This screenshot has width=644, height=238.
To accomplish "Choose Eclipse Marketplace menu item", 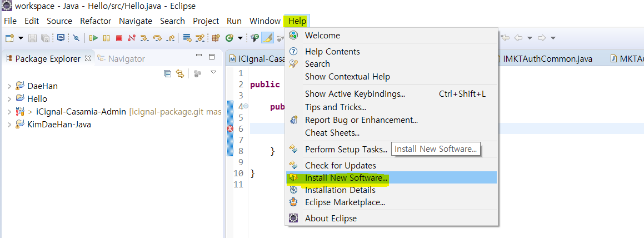I will click(392, 202).
